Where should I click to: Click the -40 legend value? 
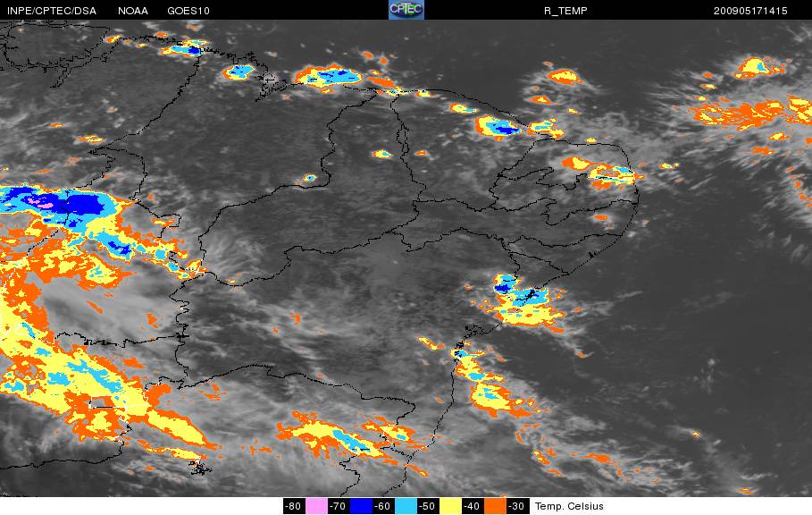(473, 506)
